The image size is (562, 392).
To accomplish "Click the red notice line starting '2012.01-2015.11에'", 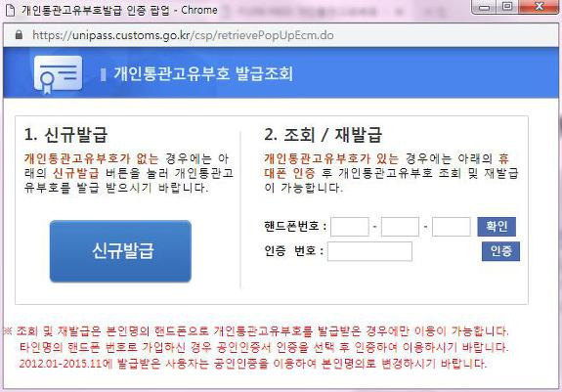I will pos(253,364).
